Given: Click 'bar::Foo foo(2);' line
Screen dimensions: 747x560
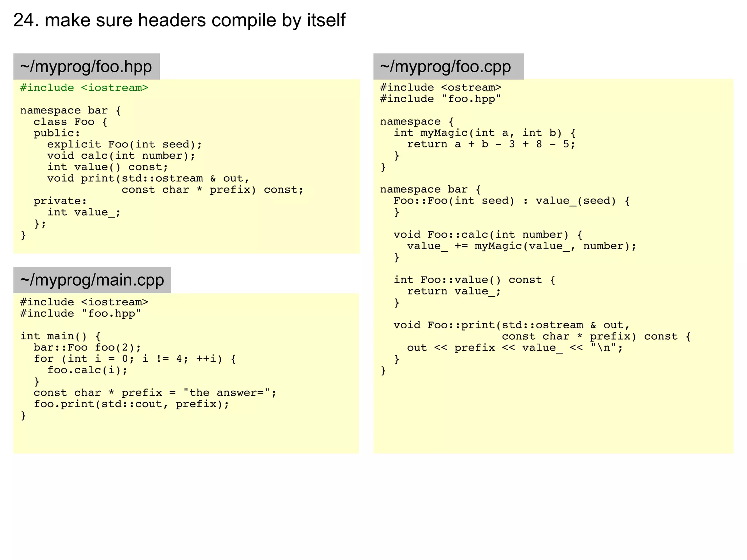Looking at the screenshot, I should tap(88, 347).
